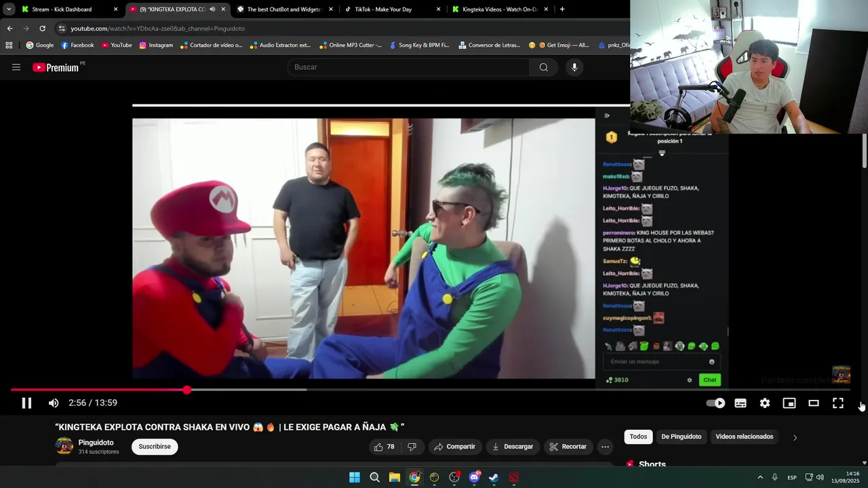Close the Stream - Kick Dashboard tab
The image size is (868, 488).
115,9
